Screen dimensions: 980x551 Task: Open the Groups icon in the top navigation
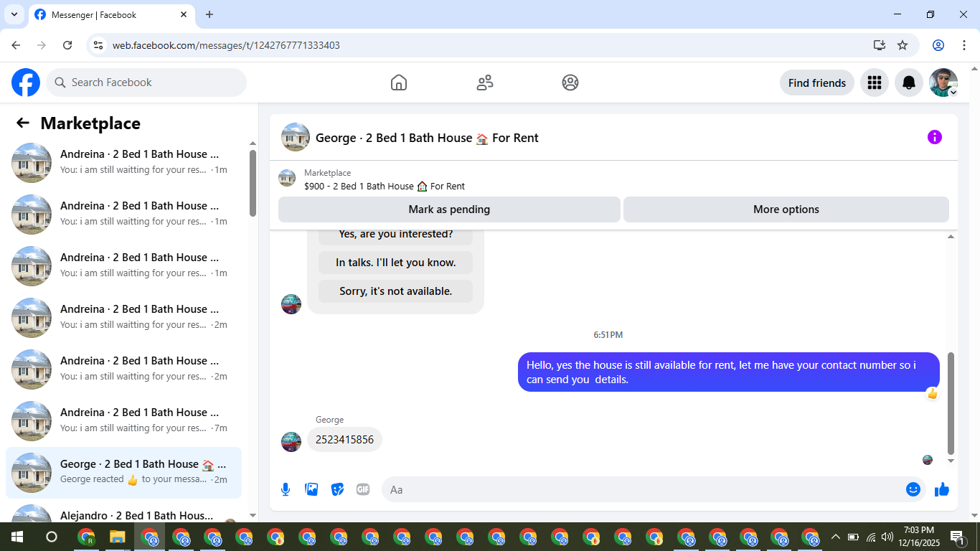(x=570, y=83)
